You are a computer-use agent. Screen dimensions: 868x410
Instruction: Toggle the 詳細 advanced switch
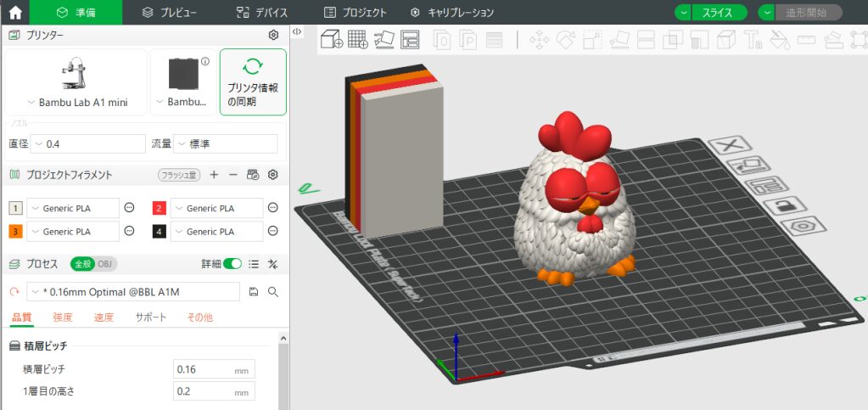pos(232,264)
